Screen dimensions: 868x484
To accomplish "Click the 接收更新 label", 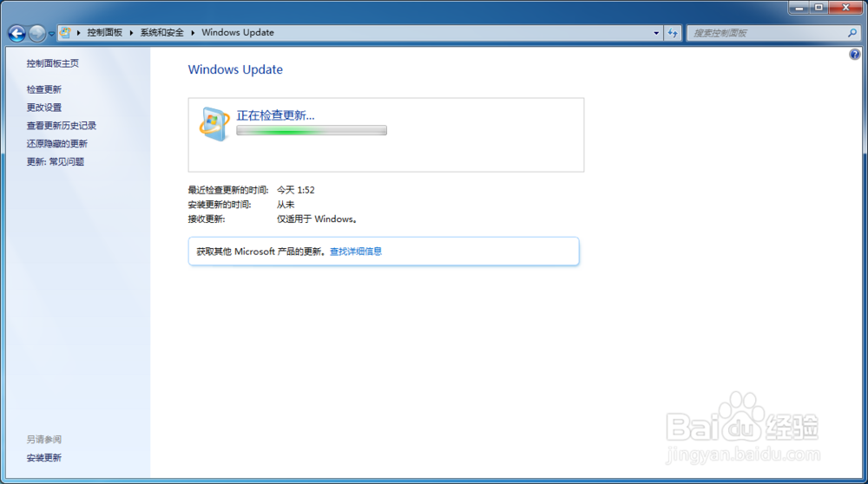I will pos(207,219).
